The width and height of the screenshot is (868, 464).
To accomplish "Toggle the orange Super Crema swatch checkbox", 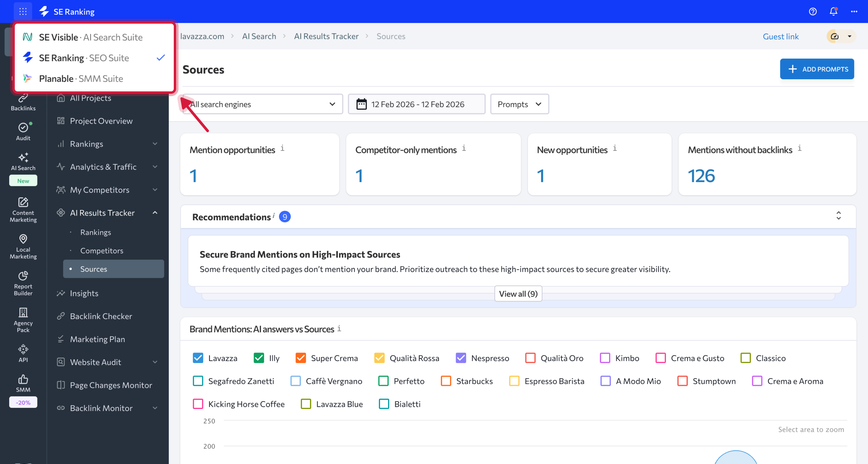I will [x=300, y=358].
